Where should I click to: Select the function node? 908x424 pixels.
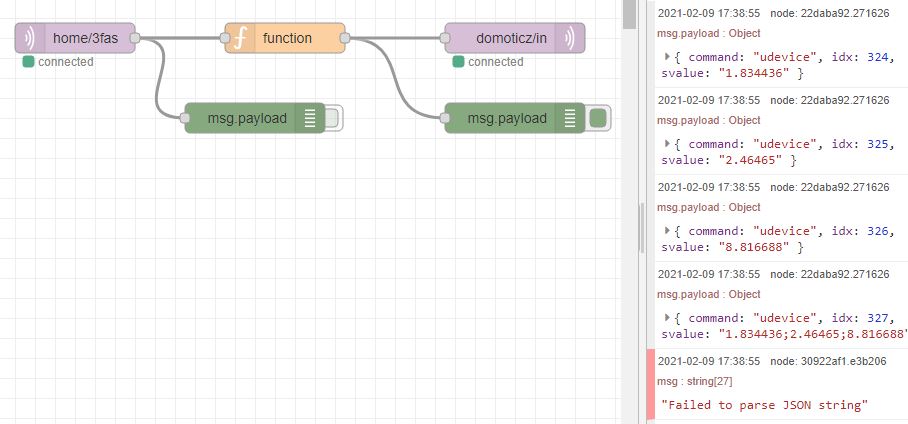pyautogui.click(x=285, y=38)
